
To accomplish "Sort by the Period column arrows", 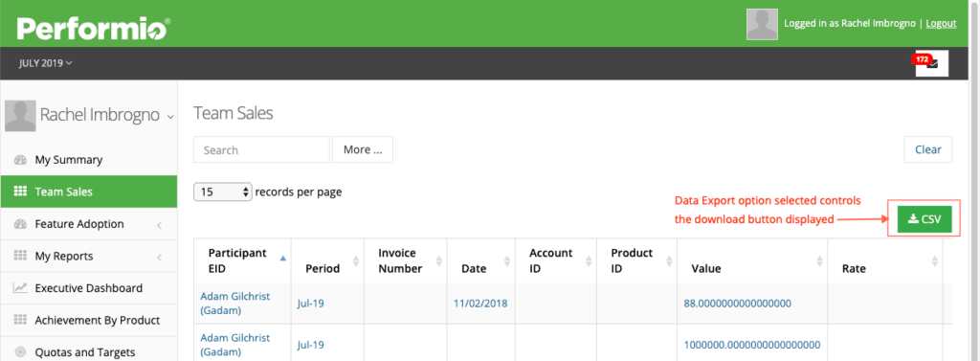I will click(356, 260).
